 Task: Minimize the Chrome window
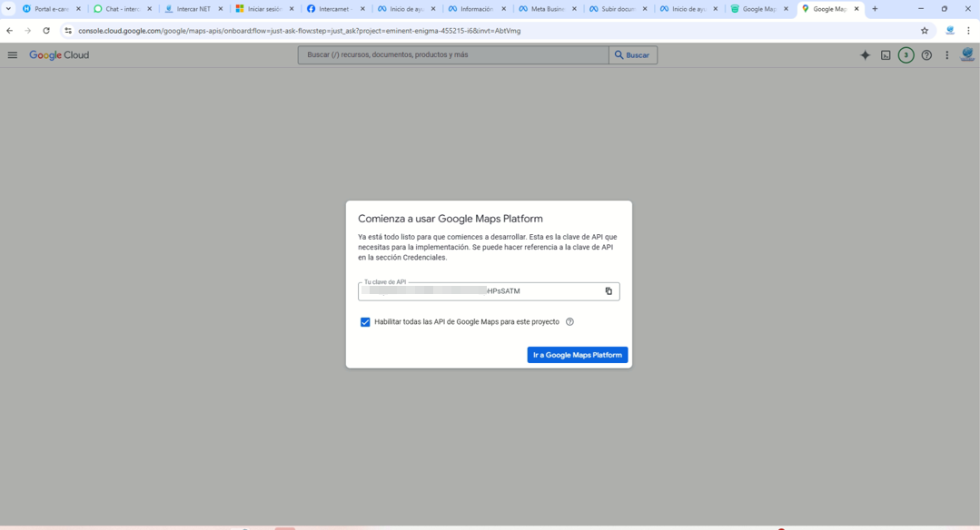click(921, 9)
